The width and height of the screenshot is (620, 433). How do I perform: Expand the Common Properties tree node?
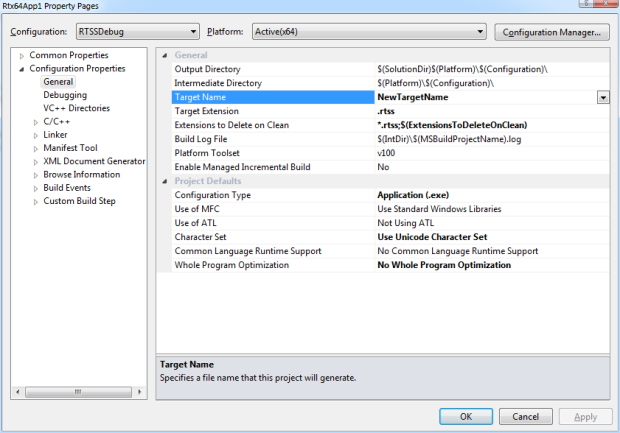22,55
